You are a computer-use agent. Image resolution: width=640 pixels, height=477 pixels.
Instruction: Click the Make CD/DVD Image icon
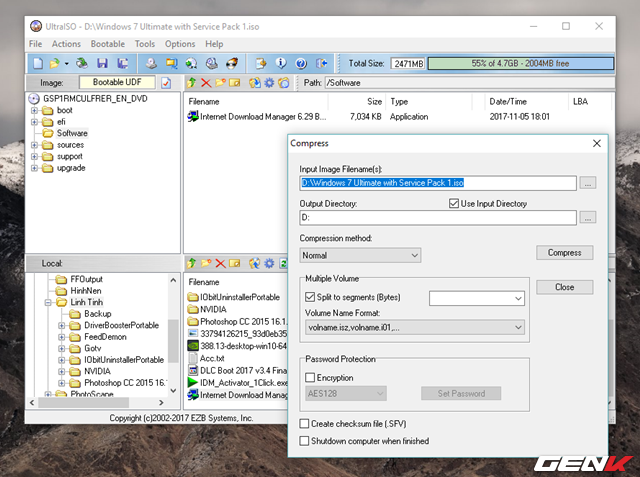(151, 63)
